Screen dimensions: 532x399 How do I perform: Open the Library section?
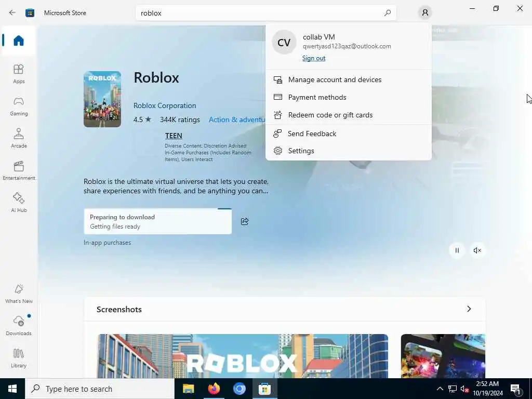[19, 358]
